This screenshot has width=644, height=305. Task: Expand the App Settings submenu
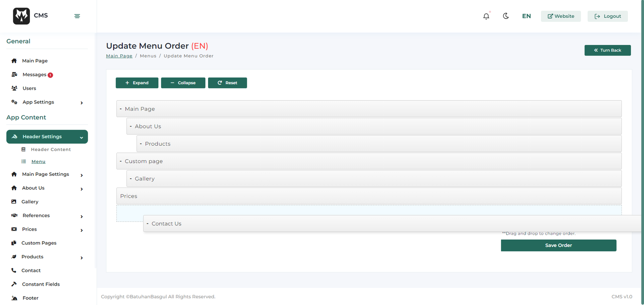tap(82, 103)
